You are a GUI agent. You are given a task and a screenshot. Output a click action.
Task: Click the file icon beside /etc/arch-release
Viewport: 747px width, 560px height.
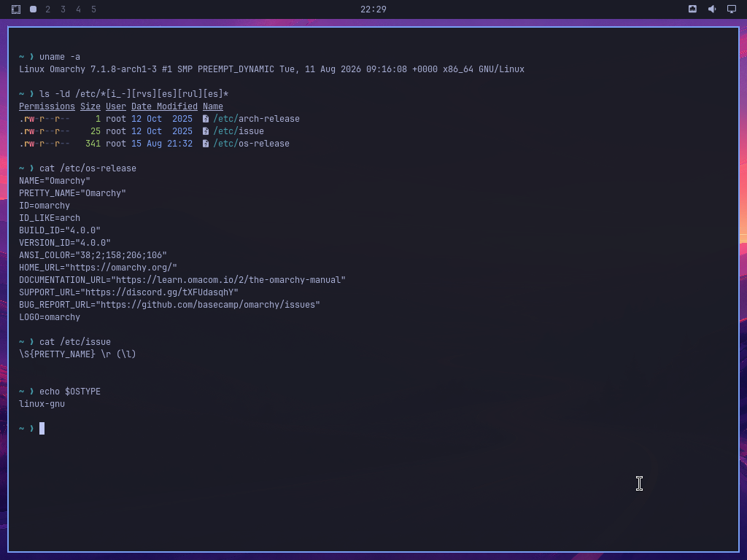[x=205, y=119]
